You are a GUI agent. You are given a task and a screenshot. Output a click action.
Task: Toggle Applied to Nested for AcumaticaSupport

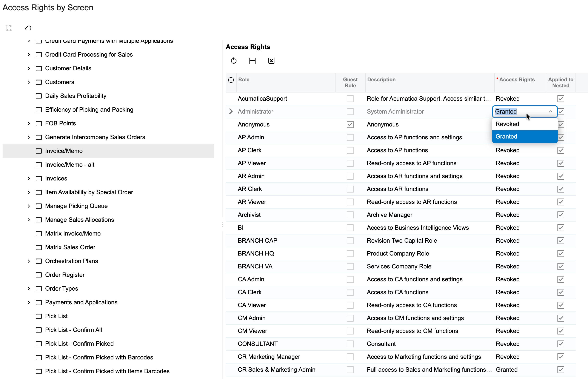point(560,99)
